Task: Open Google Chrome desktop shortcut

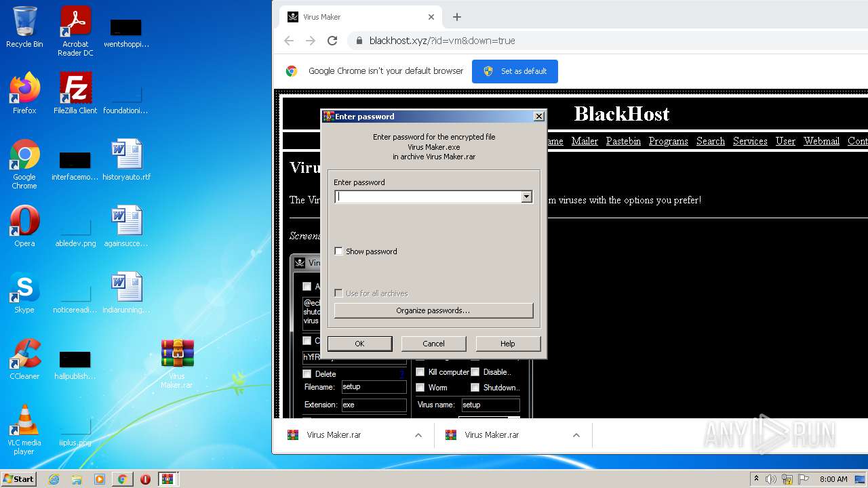Action: [x=24, y=165]
